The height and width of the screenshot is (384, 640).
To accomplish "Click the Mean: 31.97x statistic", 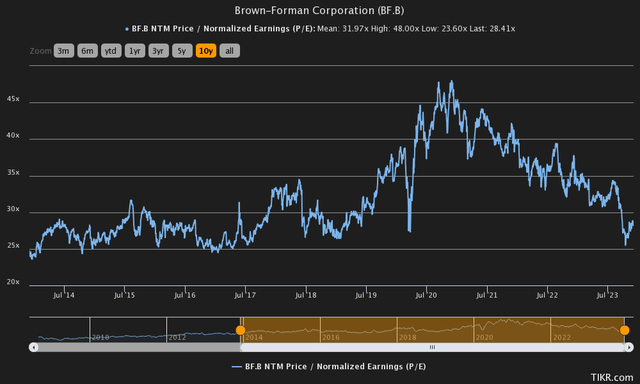I will tap(343, 29).
